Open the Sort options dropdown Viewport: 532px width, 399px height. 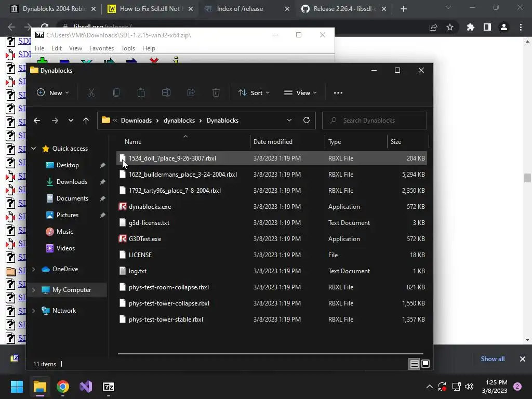pyautogui.click(x=254, y=92)
